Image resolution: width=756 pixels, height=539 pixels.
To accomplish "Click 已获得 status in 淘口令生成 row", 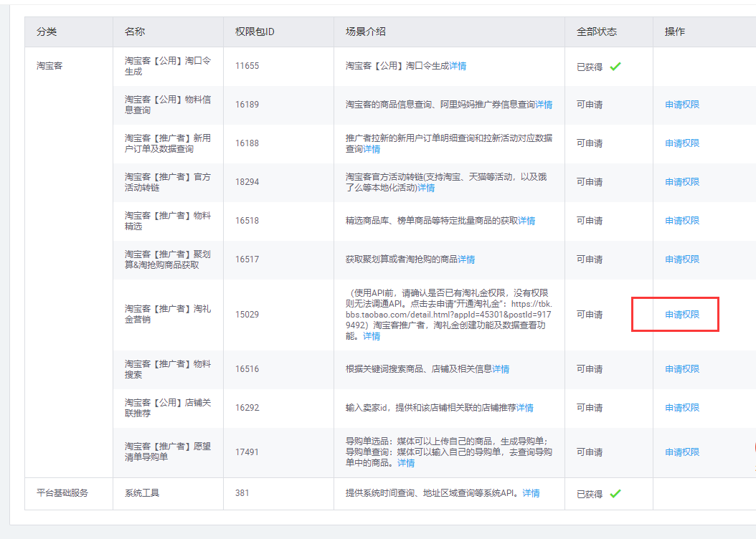I will coord(589,67).
